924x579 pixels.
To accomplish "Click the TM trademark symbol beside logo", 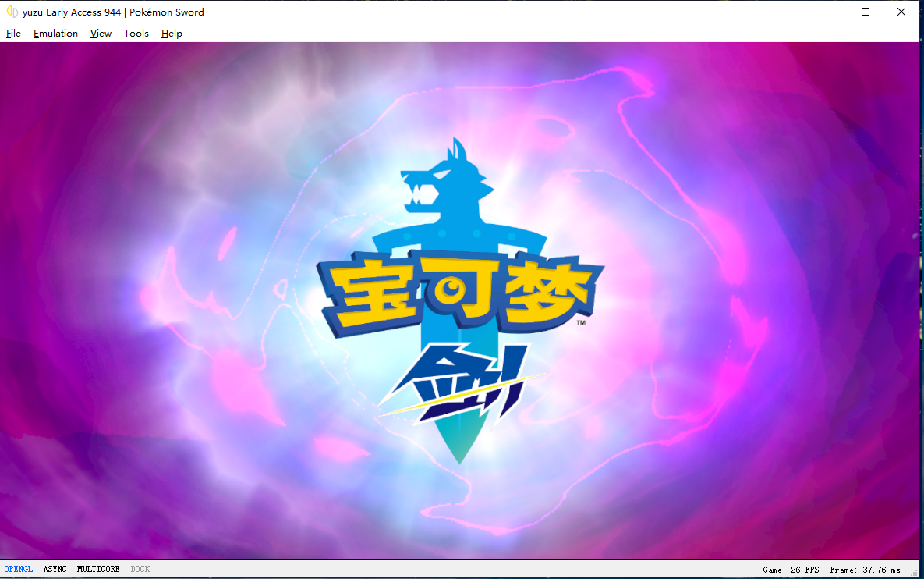I will tap(581, 323).
